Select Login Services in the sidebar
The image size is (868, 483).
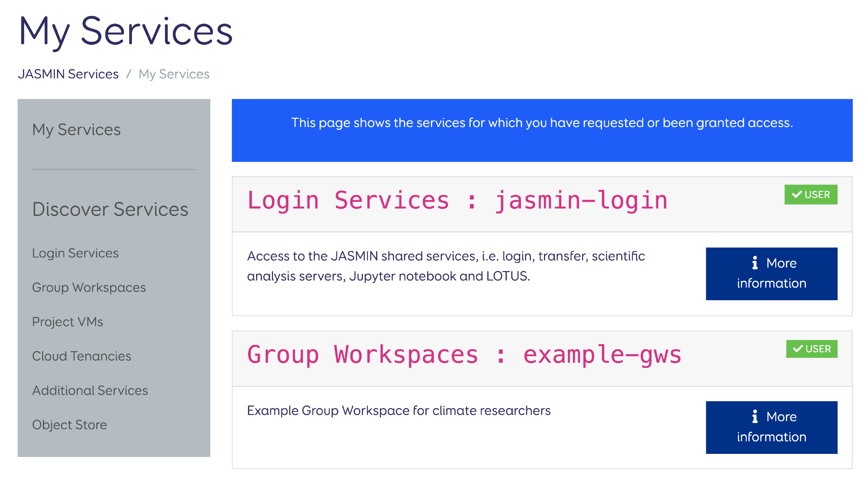coord(75,253)
